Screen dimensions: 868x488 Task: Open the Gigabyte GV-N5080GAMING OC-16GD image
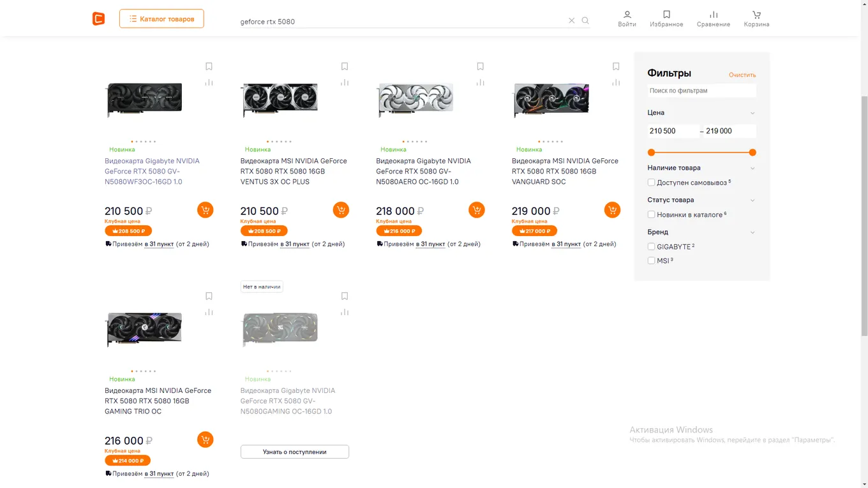pos(280,329)
